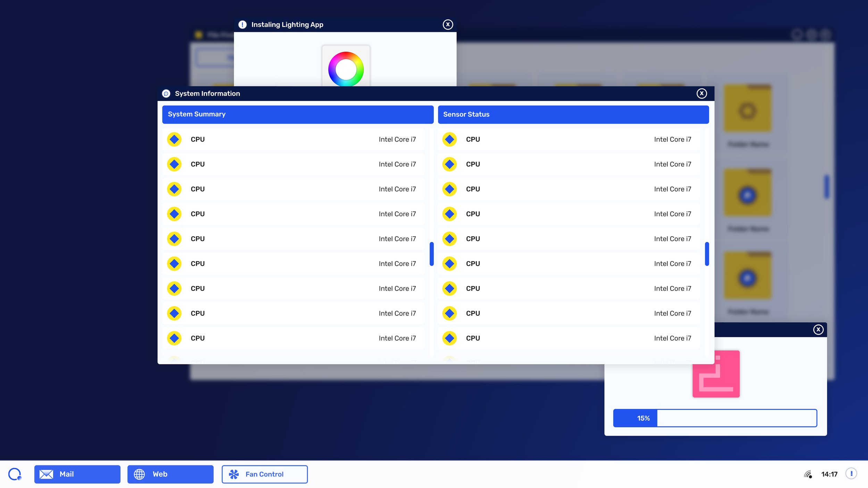
Task: Click the System Information gear icon
Action: [166, 94]
